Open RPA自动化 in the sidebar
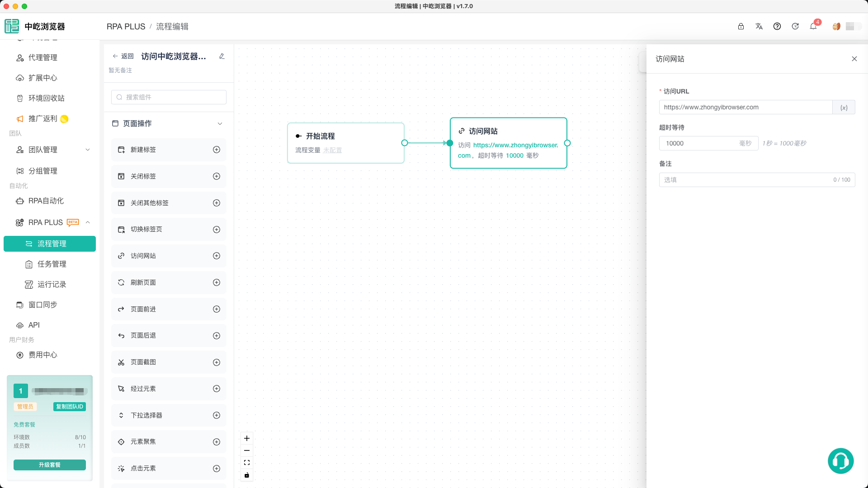 pyautogui.click(x=46, y=201)
